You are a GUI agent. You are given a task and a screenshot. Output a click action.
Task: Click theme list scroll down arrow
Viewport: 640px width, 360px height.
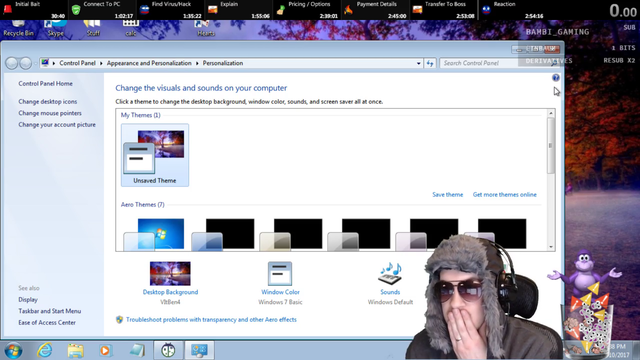(x=551, y=247)
